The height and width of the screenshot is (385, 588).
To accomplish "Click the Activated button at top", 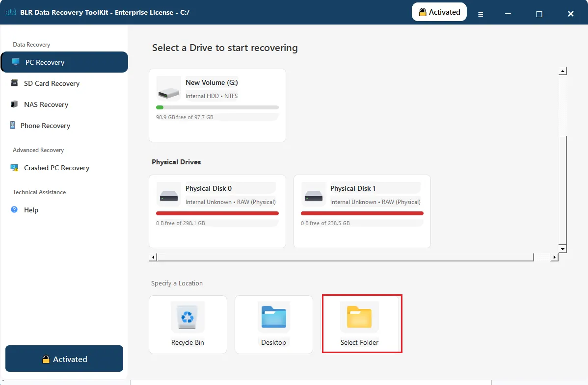I will tap(439, 11).
